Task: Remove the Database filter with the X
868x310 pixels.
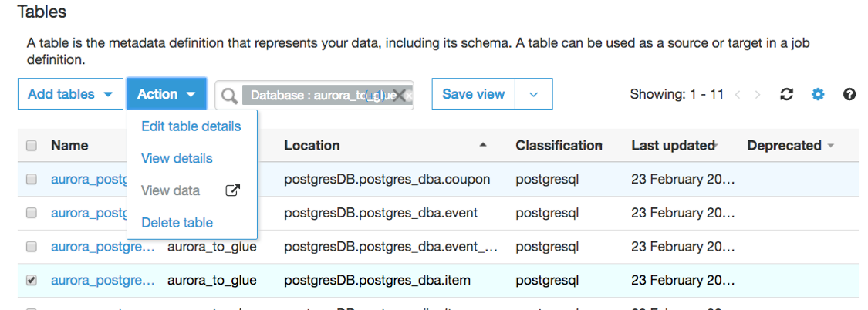Action: [399, 95]
